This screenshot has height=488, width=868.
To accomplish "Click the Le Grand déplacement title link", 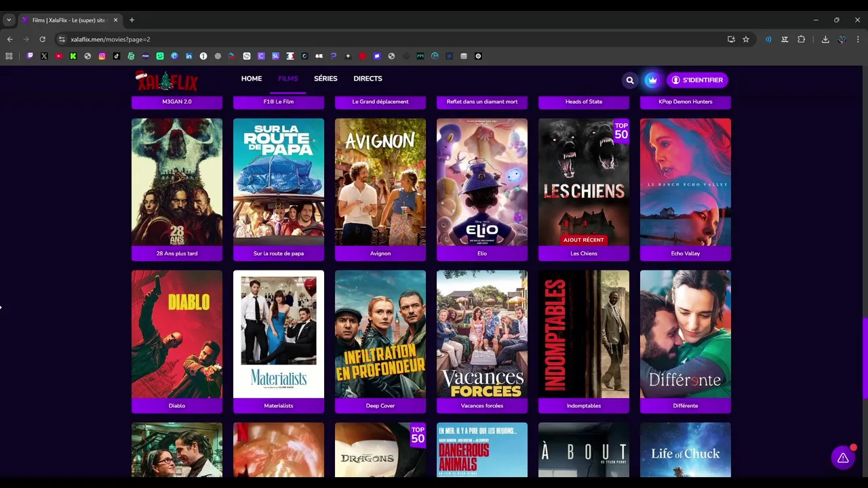I will coord(380,102).
